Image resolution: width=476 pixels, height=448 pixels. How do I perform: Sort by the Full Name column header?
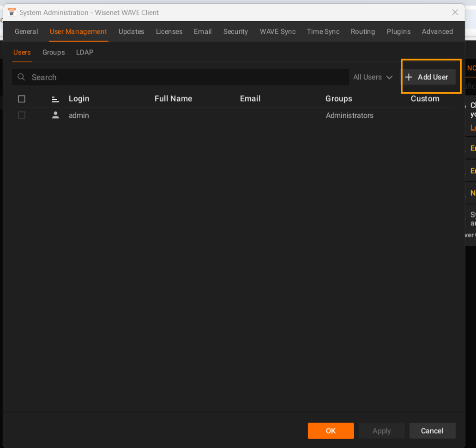point(173,99)
